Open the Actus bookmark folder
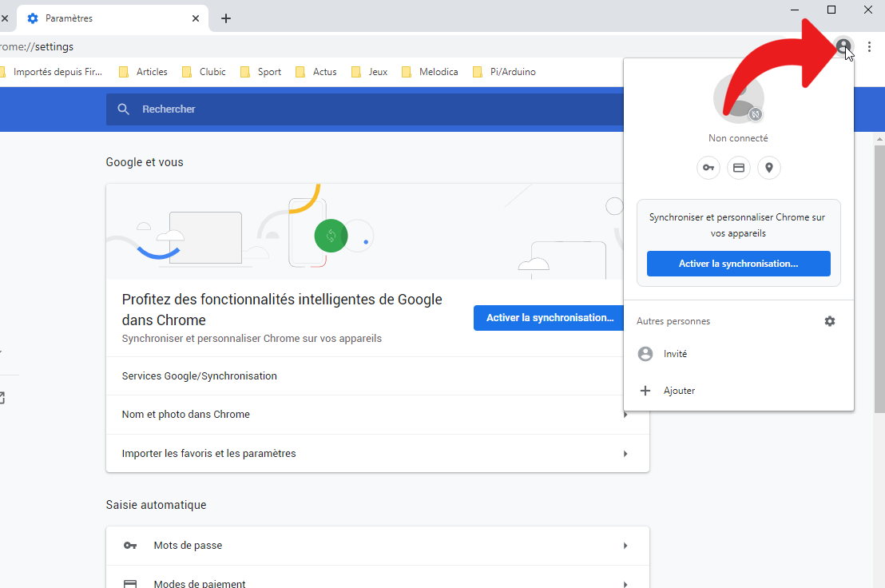Screen dimensions: 885x588 (316, 72)
